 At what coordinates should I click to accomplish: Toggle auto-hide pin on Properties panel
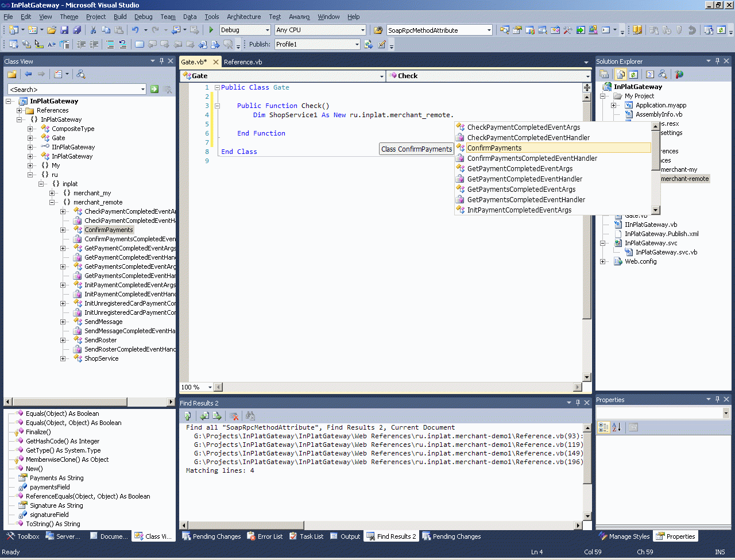tap(717, 399)
